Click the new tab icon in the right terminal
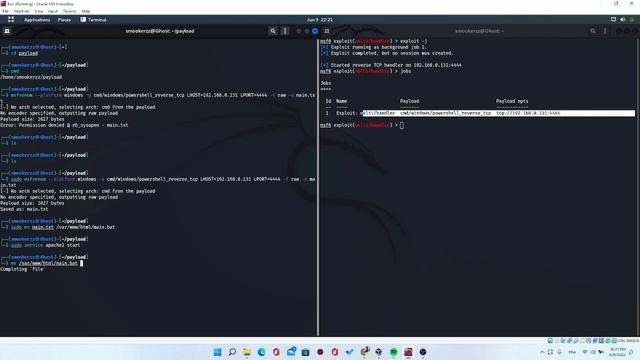640x360 pixels. pos(327,31)
